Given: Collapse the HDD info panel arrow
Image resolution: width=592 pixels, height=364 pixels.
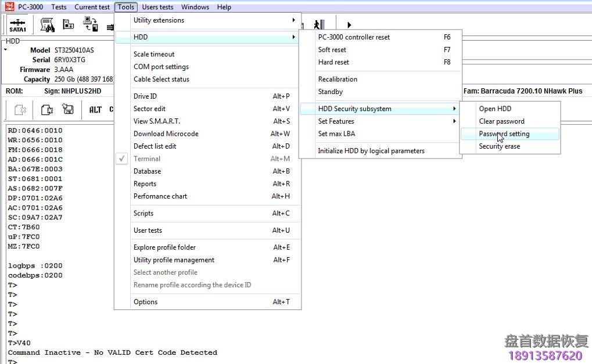Looking at the screenshot, I should [x=6, y=50].
